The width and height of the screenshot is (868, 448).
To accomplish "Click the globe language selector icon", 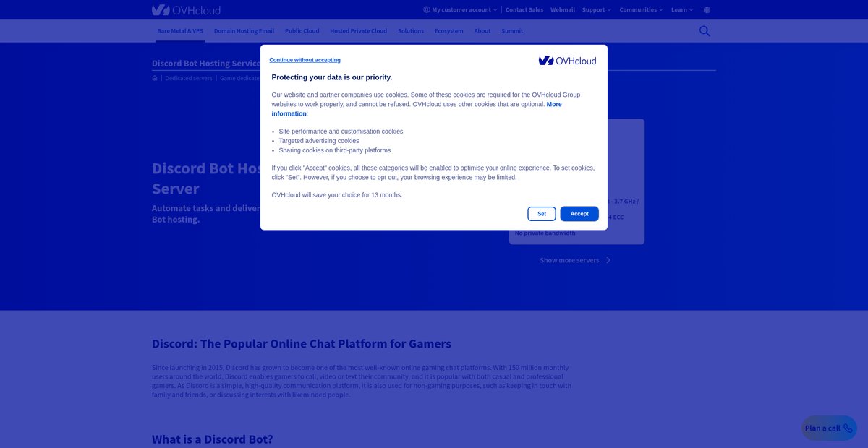I will (707, 10).
